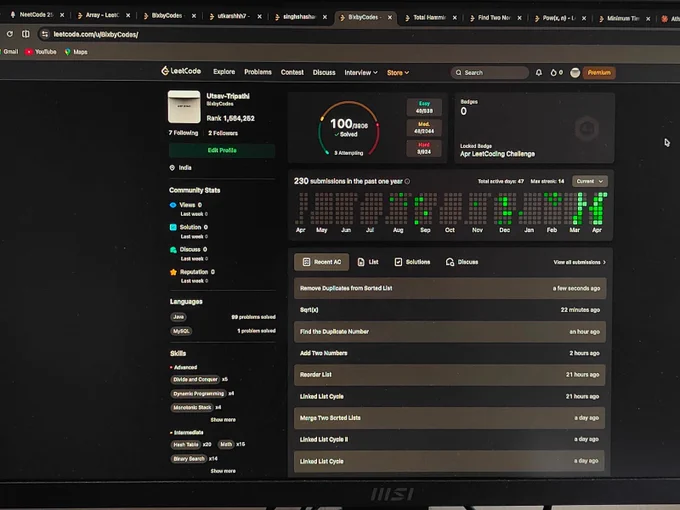Image resolution: width=680 pixels, height=510 pixels.
Task: Open the Sqrt(x) submission row
Action: pyautogui.click(x=450, y=310)
